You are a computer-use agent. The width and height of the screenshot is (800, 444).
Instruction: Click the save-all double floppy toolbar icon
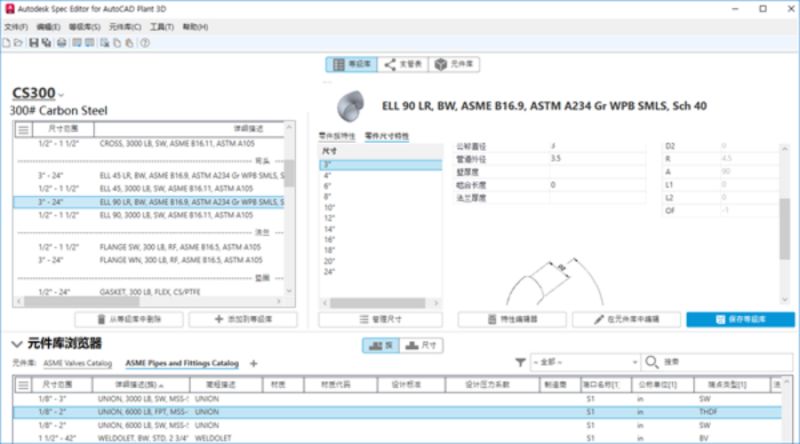pos(46,43)
